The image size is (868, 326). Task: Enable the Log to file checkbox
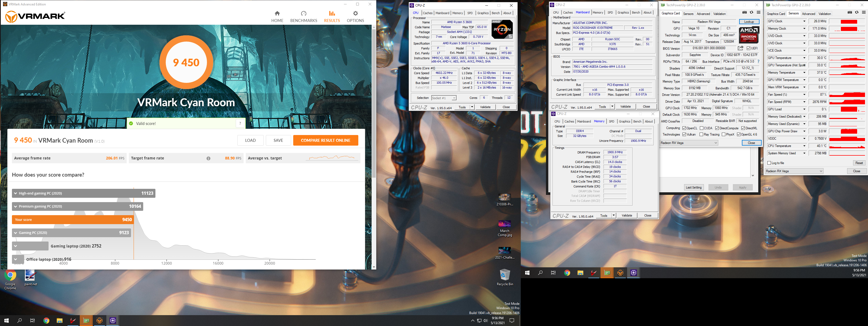coord(769,163)
